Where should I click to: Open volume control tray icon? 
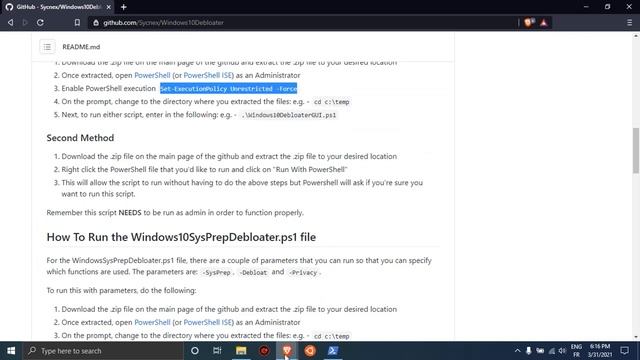[x=562, y=351]
